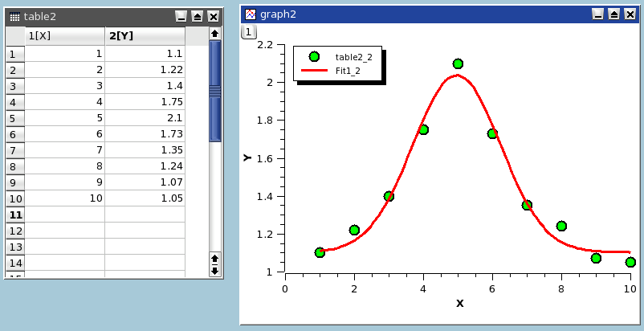
Task: Click the X axis title below the graph
Action: pos(459,303)
